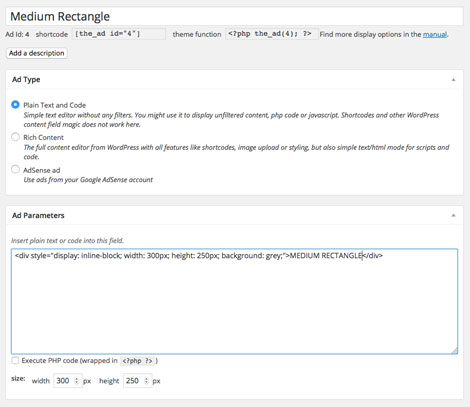Click inside the ad code textarea

[234, 301]
